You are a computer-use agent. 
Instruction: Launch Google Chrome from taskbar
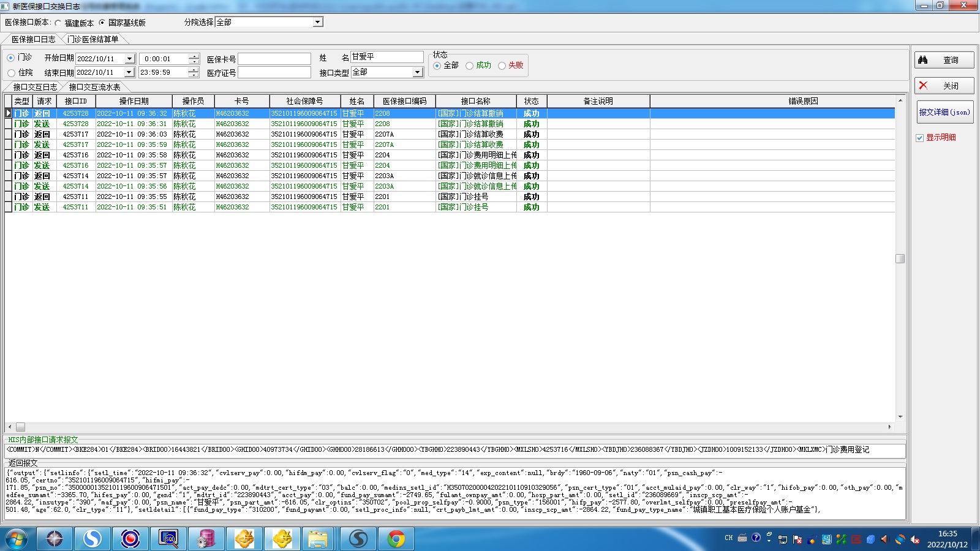click(396, 539)
